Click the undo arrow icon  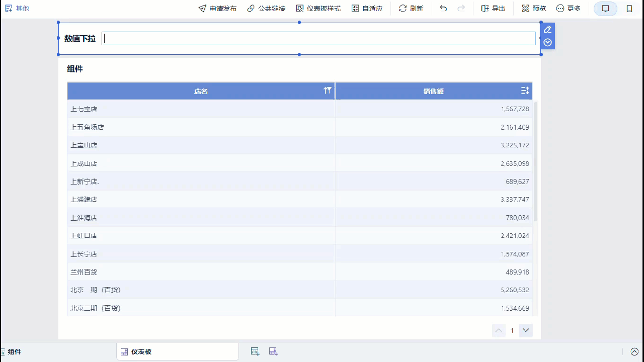(443, 9)
